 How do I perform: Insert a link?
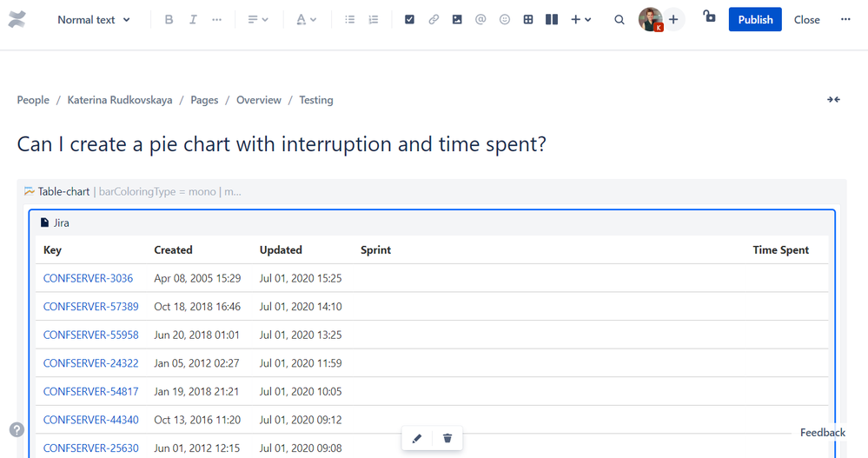tap(434, 19)
